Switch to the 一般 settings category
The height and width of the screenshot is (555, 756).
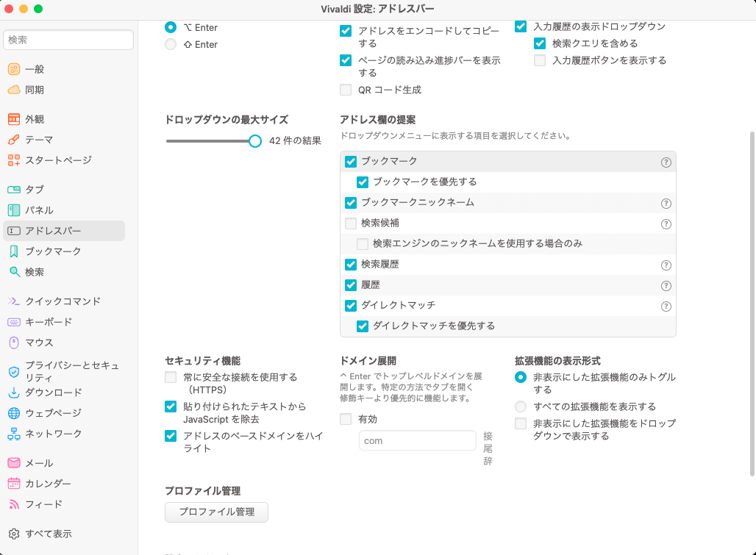(37, 68)
